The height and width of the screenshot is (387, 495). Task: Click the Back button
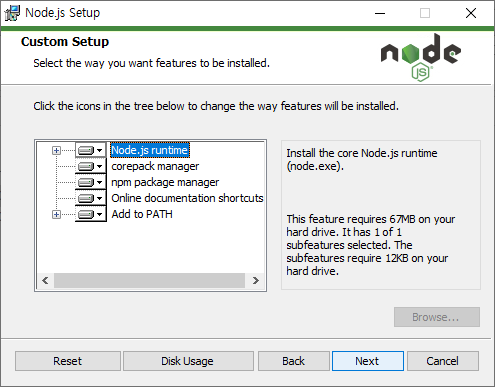(x=294, y=361)
